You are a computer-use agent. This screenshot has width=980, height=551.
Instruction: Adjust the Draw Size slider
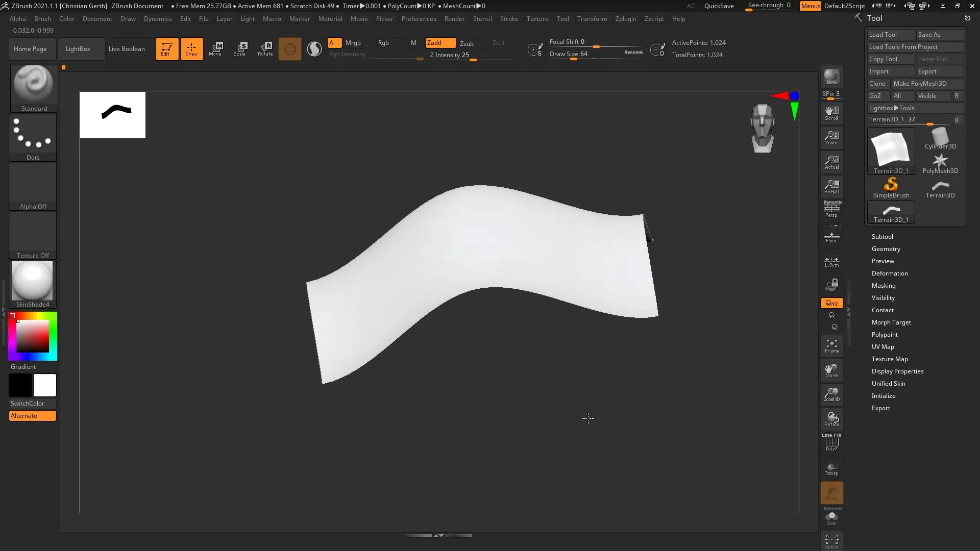(596, 55)
